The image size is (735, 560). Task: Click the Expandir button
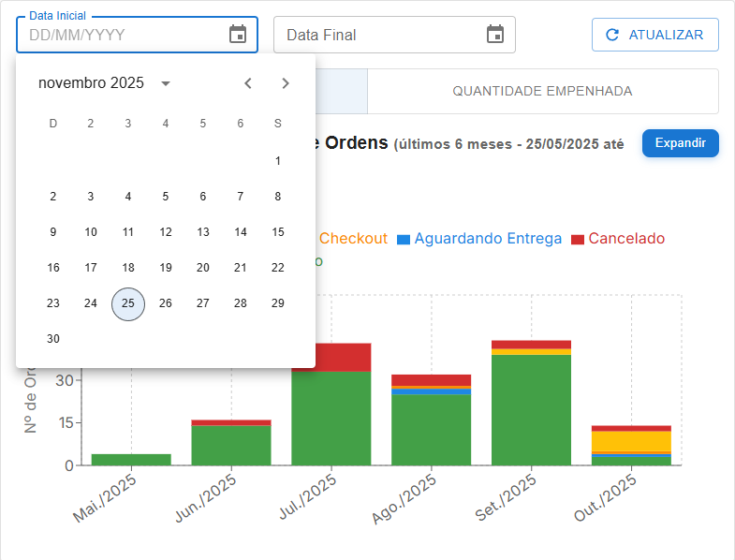coord(680,143)
